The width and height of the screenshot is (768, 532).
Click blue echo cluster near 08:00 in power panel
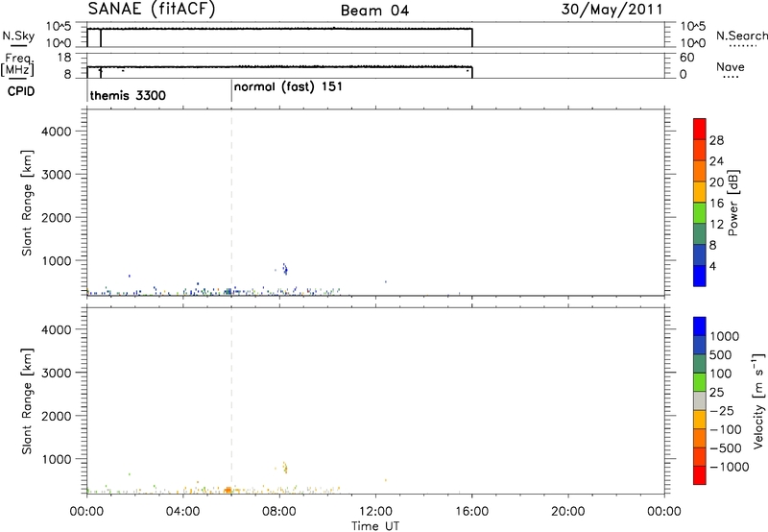coord(284,269)
